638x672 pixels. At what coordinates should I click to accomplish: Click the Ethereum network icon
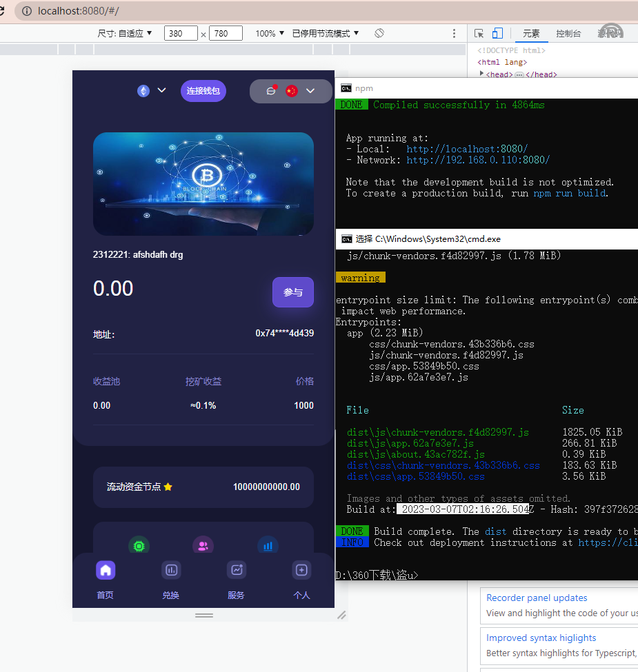[143, 91]
